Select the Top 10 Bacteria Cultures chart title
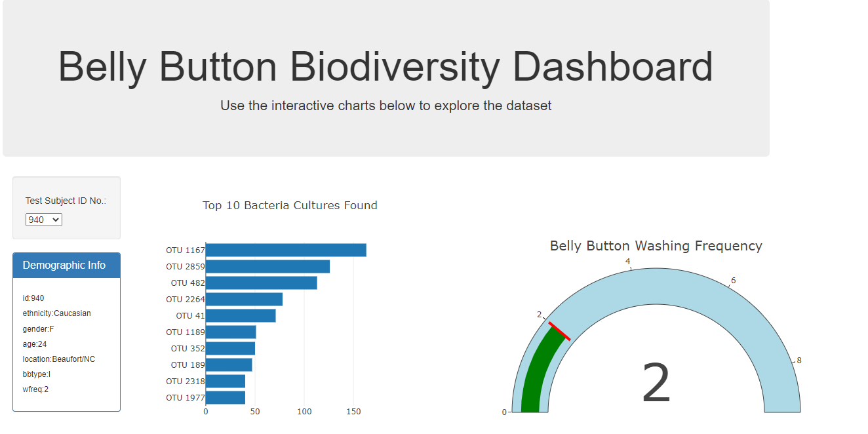The width and height of the screenshot is (868, 434). coord(290,205)
